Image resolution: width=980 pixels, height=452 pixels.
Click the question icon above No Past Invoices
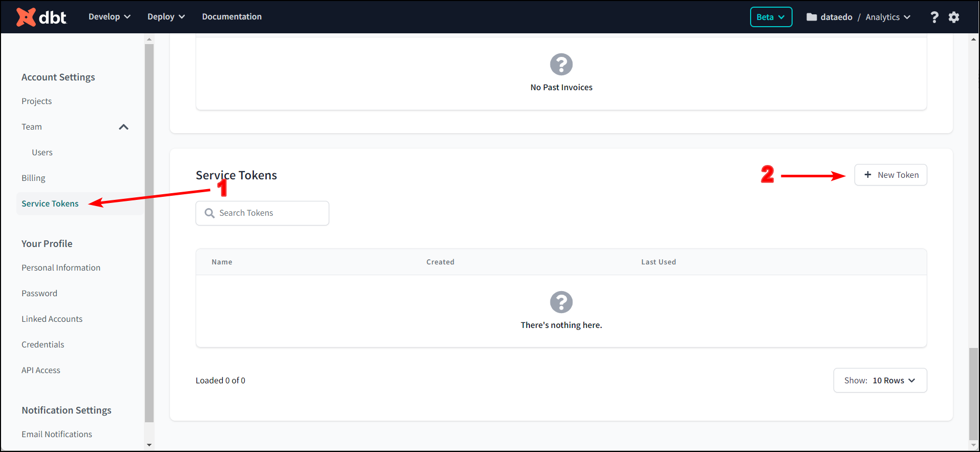[561, 65]
